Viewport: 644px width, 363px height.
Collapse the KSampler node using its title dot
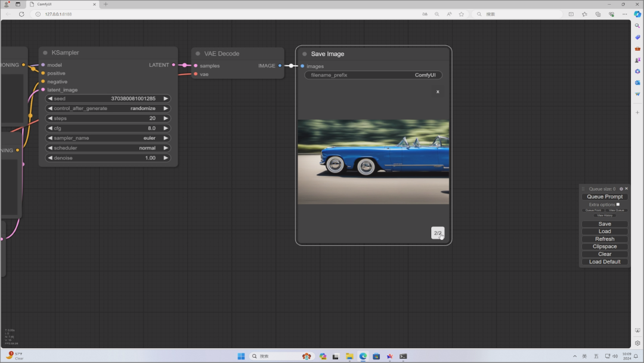(44, 53)
